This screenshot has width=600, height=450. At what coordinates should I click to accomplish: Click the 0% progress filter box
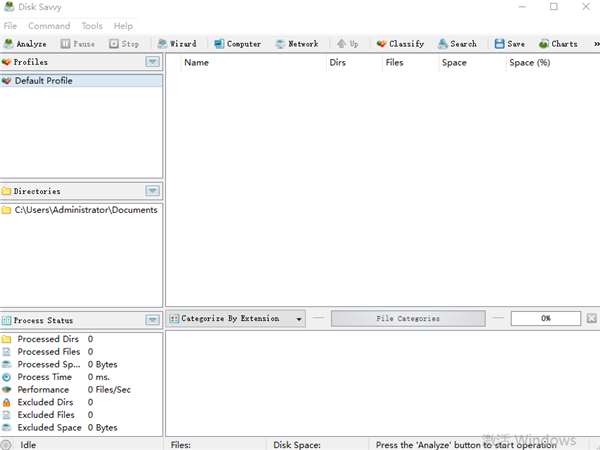point(545,319)
